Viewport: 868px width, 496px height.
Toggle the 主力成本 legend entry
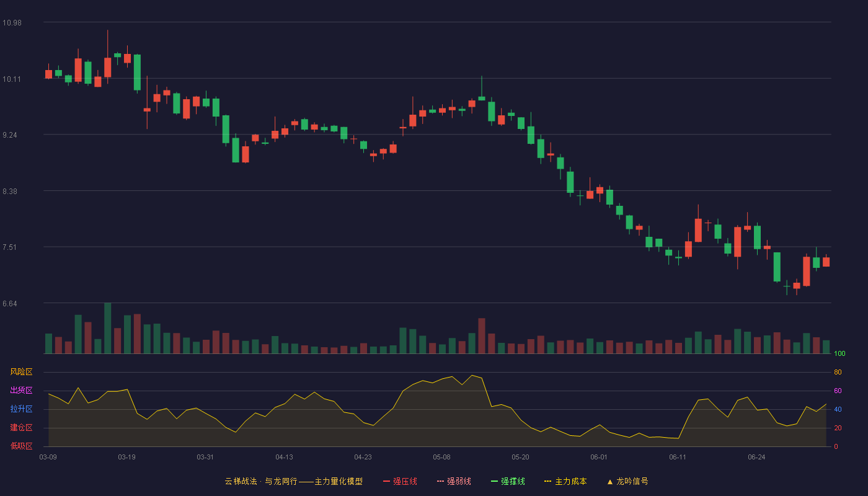click(x=565, y=481)
